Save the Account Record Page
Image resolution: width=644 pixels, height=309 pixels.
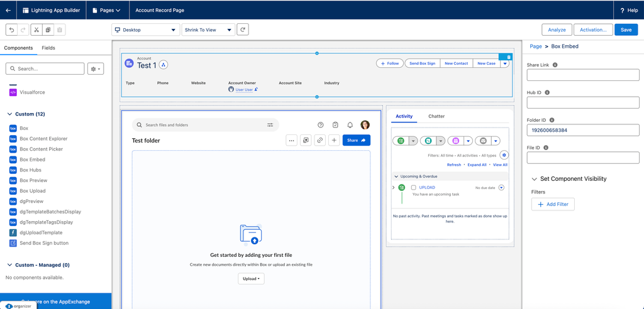click(x=626, y=30)
